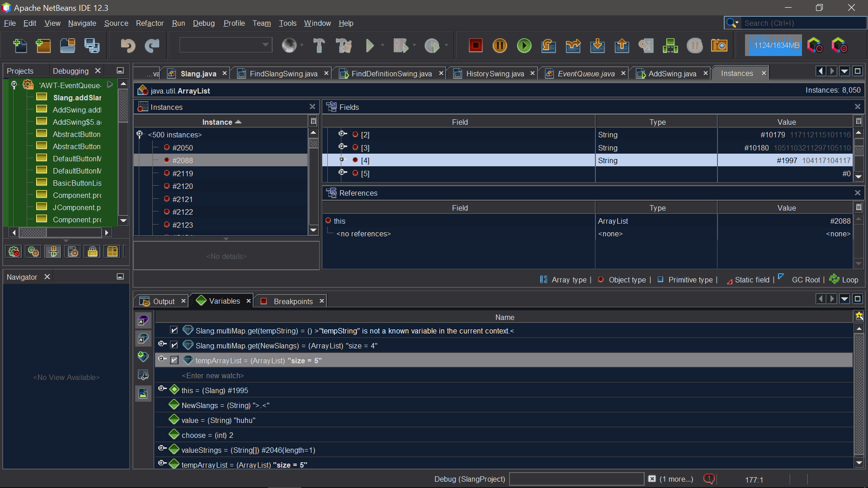Continue debugger with green play icon
This screenshot has height=488, width=868.
click(524, 46)
